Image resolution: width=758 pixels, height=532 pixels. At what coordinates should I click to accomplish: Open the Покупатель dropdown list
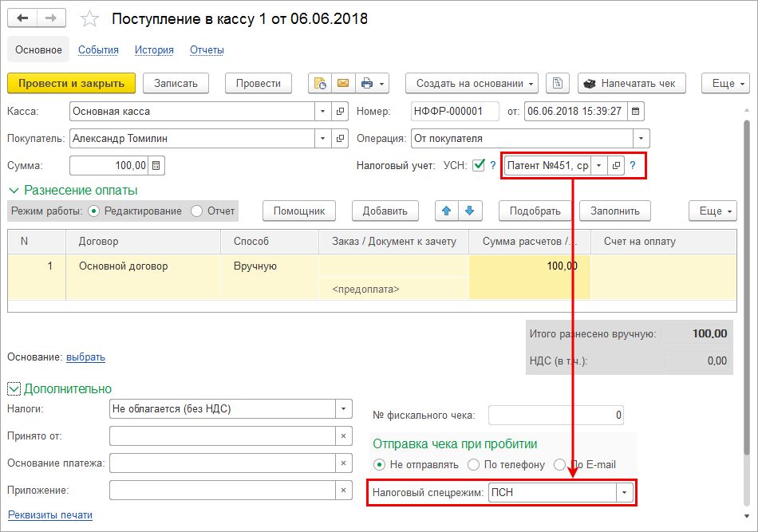coord(322,138)
